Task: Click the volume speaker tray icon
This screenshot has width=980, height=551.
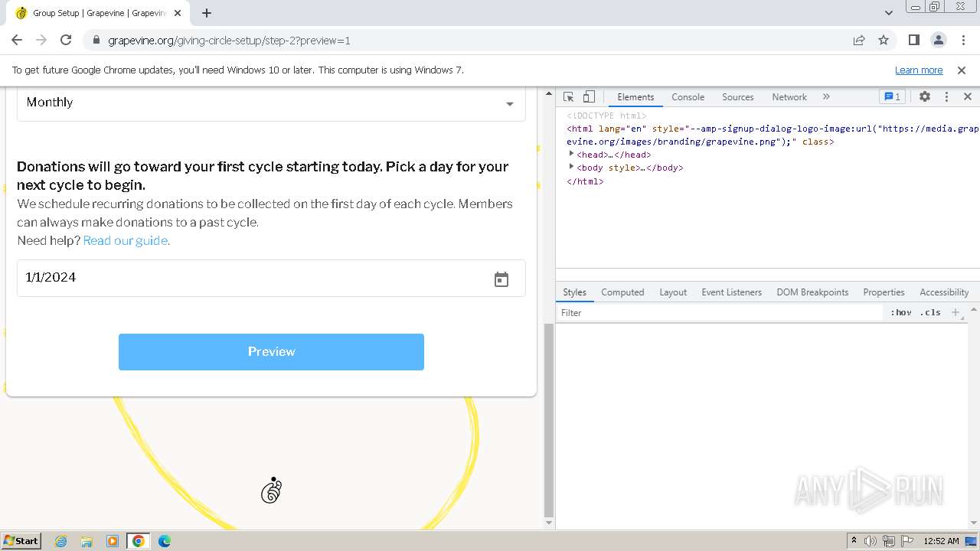Action: tap(871, 541)
